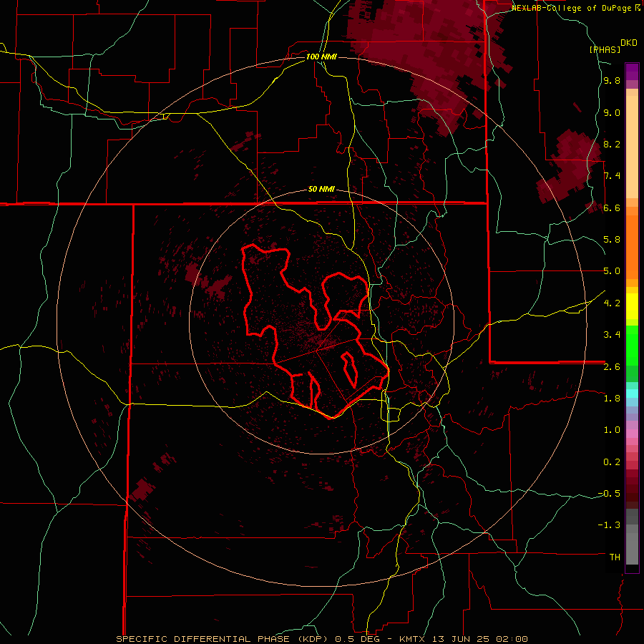Pick the purple band at the scale top

(x=632, y=72)
